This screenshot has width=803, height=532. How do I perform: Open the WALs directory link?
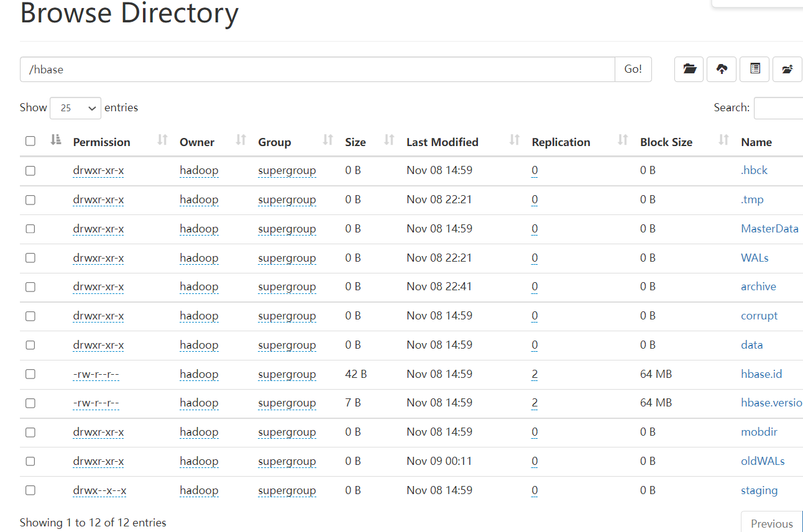[755, 258]
